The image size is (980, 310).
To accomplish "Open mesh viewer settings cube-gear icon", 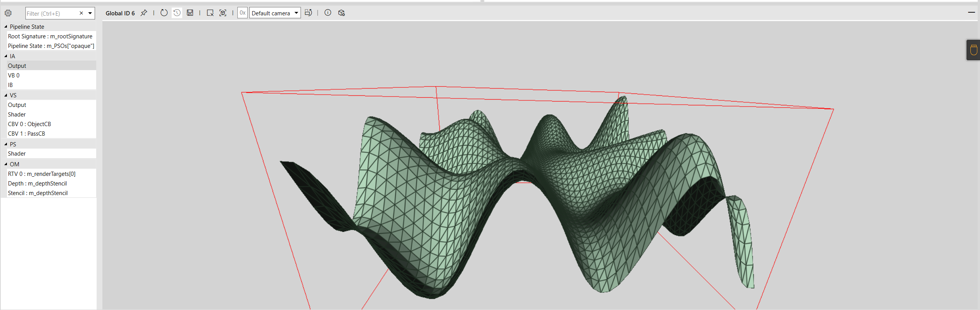I will click(342, 13).
